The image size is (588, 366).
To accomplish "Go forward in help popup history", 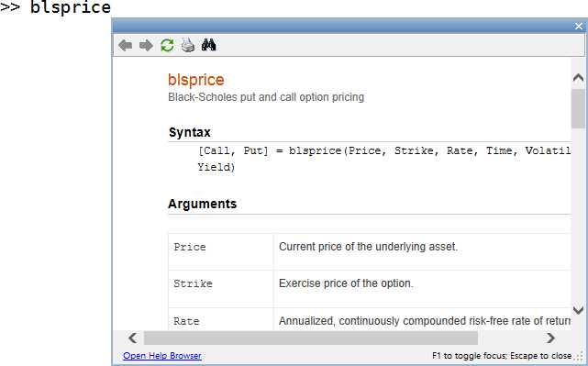I will click(146, 45).
